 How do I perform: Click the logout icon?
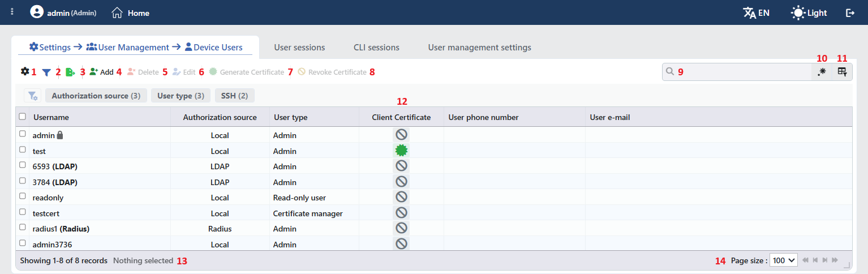tap(850, 12)
